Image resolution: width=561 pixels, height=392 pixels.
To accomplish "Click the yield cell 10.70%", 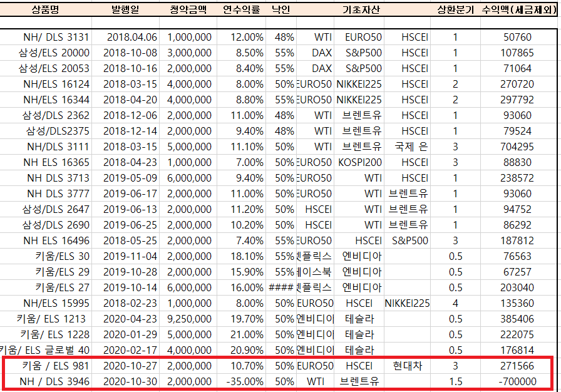I will click(241, 366).
